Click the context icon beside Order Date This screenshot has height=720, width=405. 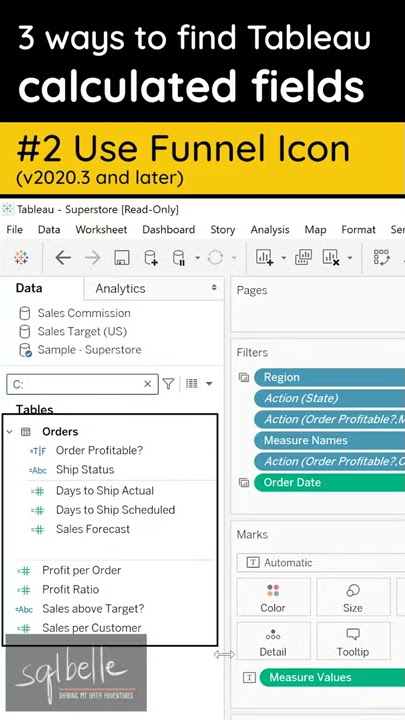click(x=244, y=483)
